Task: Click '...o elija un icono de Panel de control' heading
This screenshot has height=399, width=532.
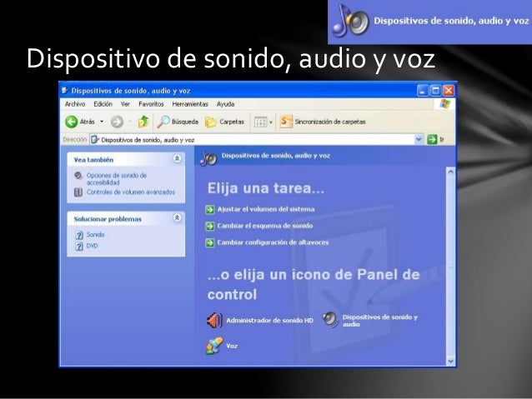Action: 314,284
